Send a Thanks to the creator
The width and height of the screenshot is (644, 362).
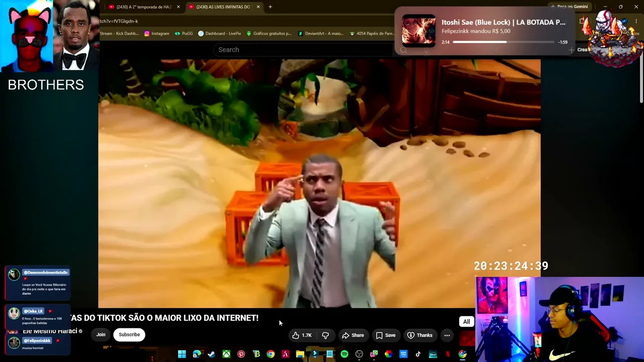coord(420,335)
